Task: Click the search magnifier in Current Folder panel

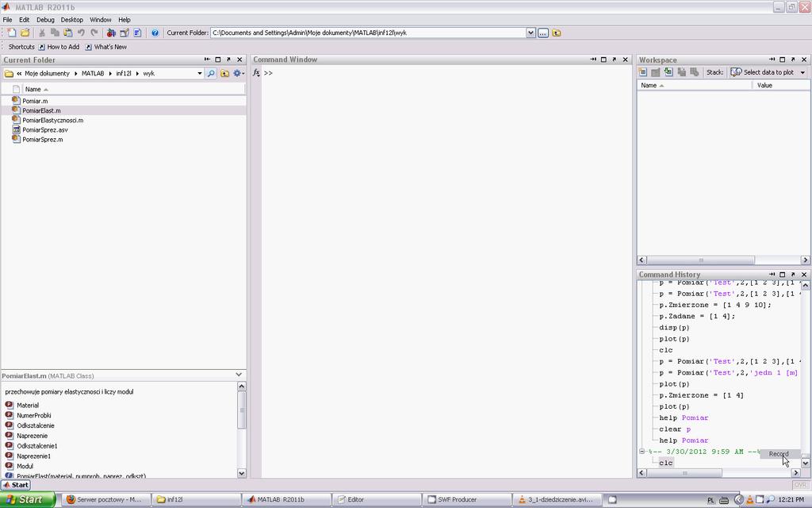Action: (x=211, y=74)
